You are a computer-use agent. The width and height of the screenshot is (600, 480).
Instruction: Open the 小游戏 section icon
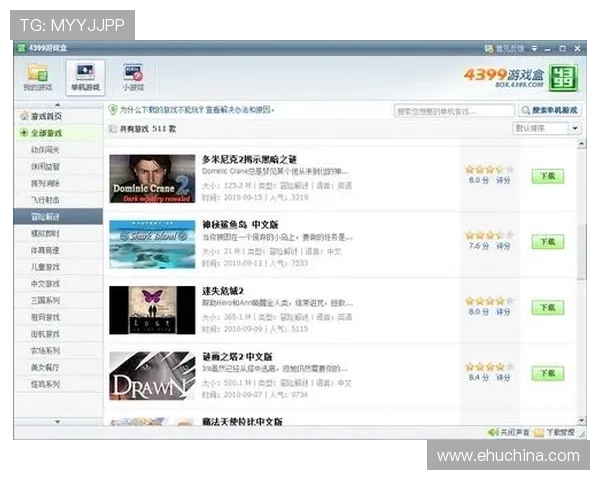tap(133, 72)
